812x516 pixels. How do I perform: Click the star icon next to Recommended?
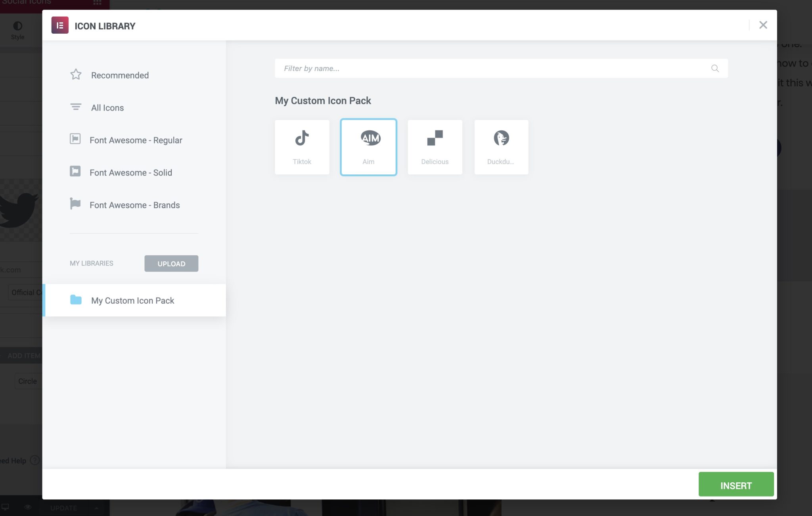(x=75, y=75)
